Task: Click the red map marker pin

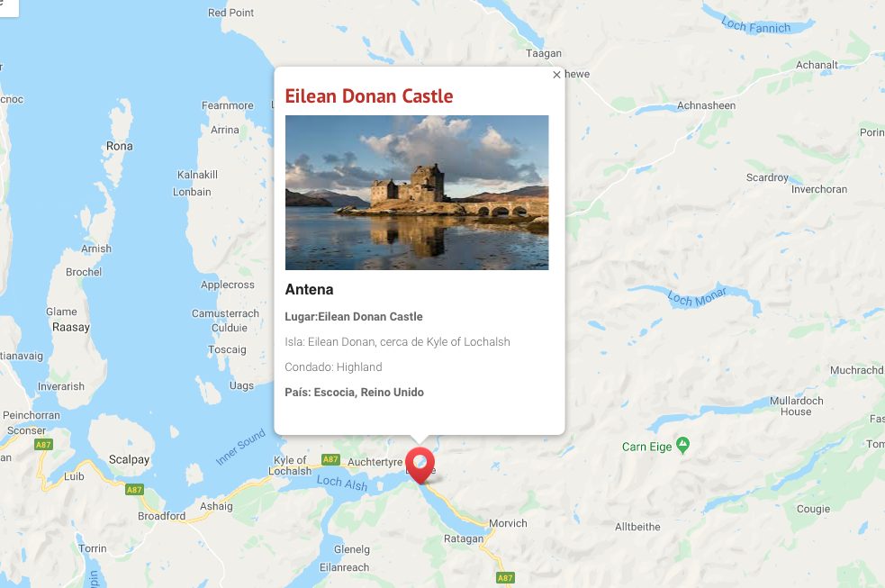Action: 420,466
